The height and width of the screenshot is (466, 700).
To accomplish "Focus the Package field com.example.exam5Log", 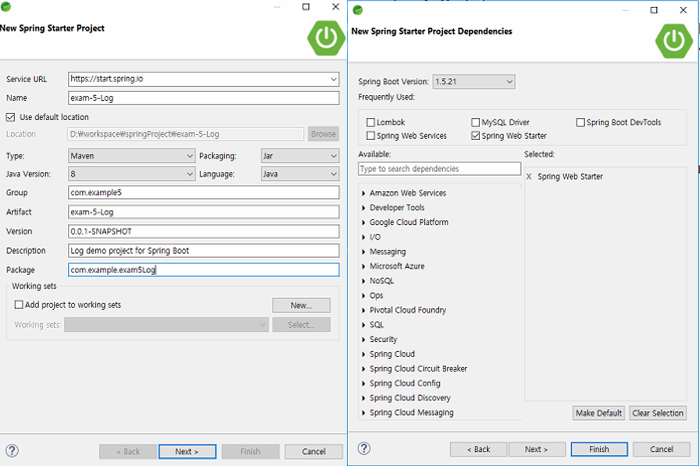I will pos(204,270).
